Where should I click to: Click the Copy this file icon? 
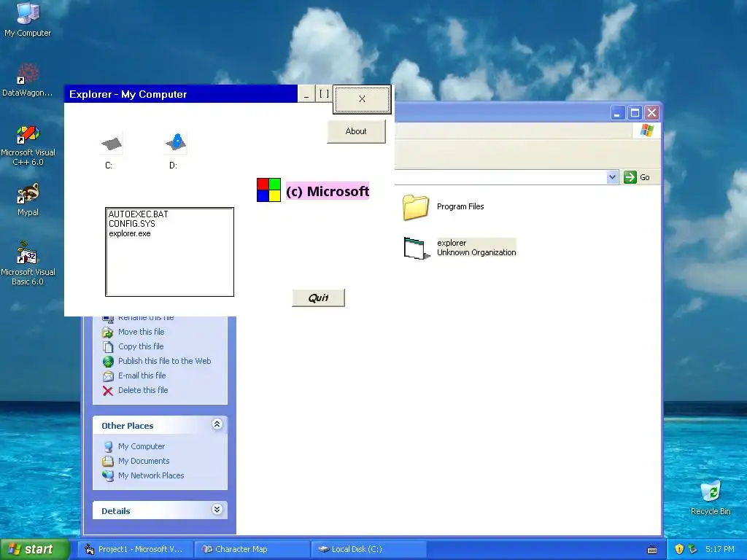pos(108,346)
